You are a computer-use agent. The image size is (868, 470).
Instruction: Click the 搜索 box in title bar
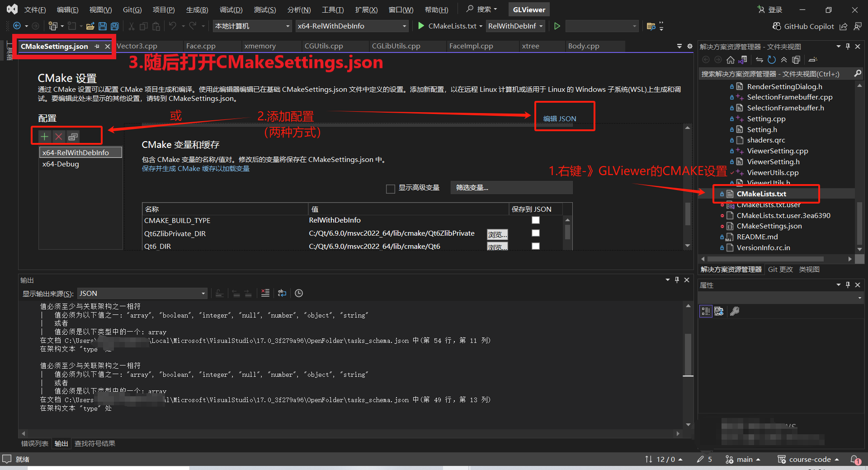[481, 9]
